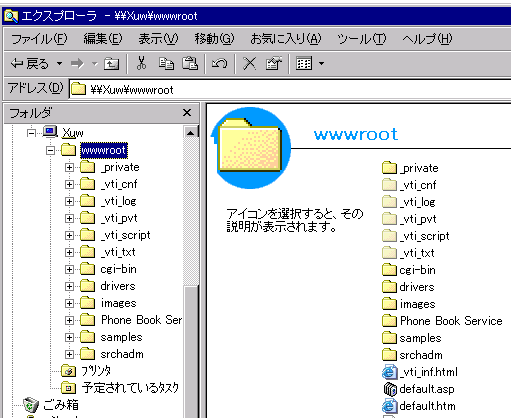
Task: Close the フォルダ folder pane
Action: (187, 113)
